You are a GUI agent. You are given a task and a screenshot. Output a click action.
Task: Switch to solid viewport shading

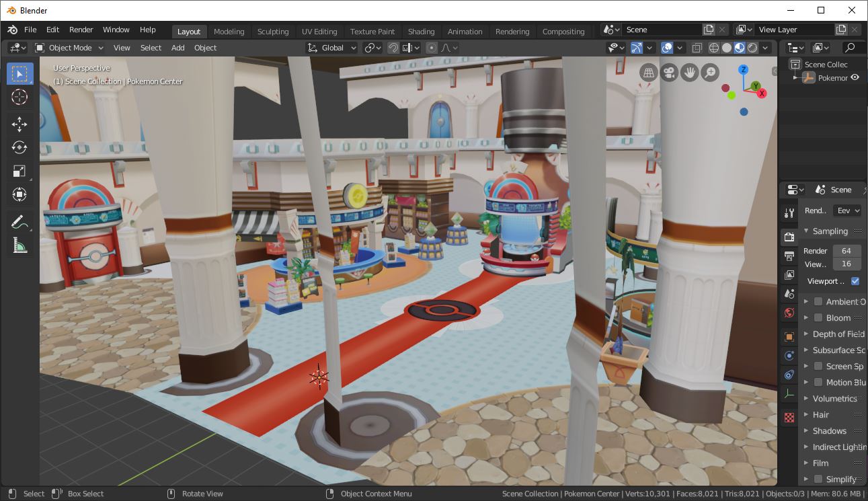pyautogui.click(x=727, y=48)
